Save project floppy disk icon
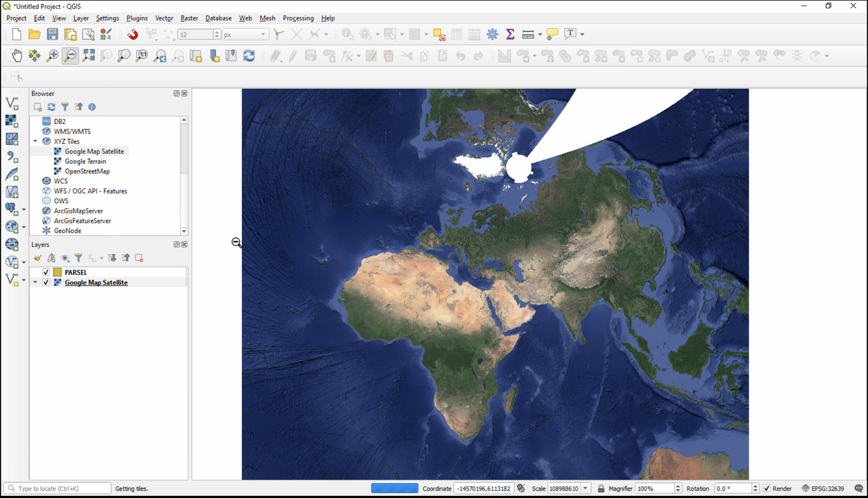868x498 pixels. [52, 35]
